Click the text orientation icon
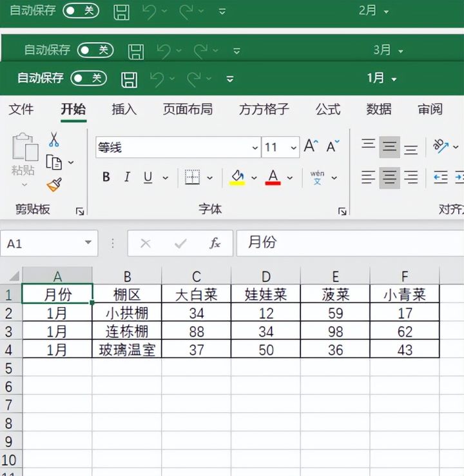Image resolution: width=464 pixels, height=476 pixels. pos(441,146)
